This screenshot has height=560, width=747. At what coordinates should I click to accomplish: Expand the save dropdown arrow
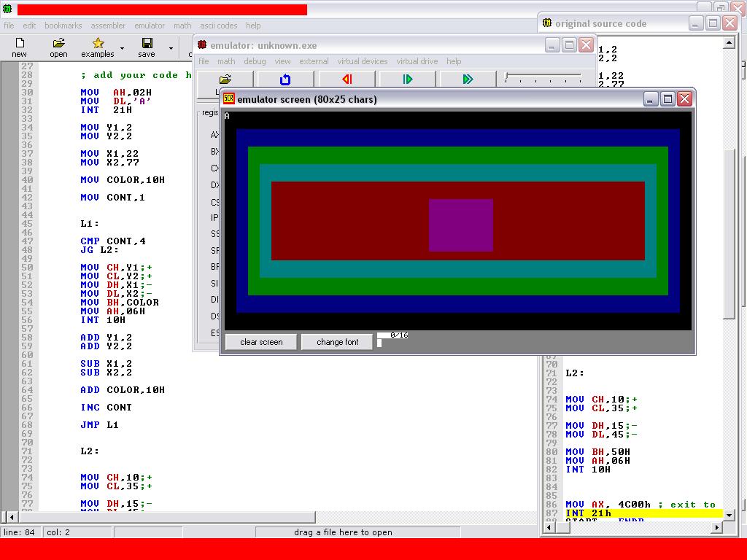pos(171,49)
